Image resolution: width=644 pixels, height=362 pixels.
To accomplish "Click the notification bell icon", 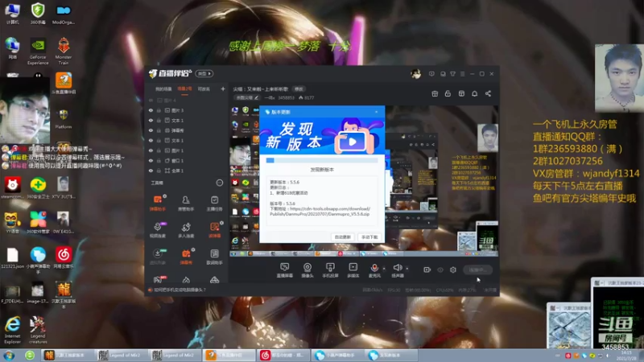I will tap(474, 93).
